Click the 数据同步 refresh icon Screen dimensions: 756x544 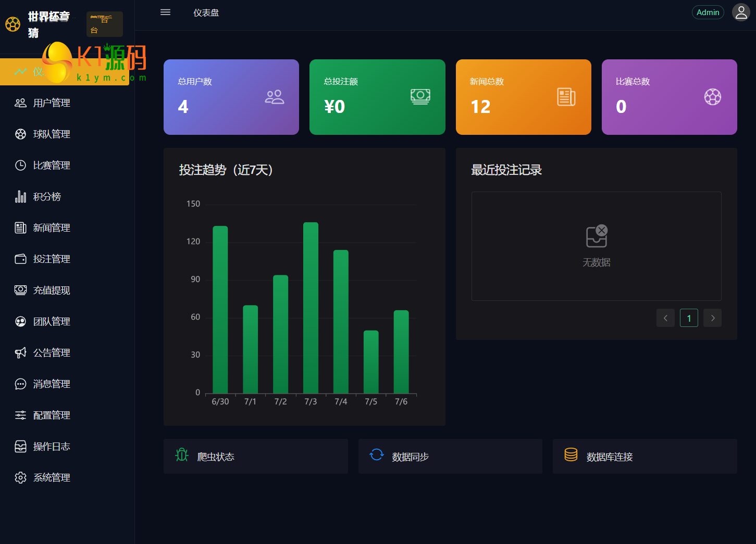click(x=376, y=454)
